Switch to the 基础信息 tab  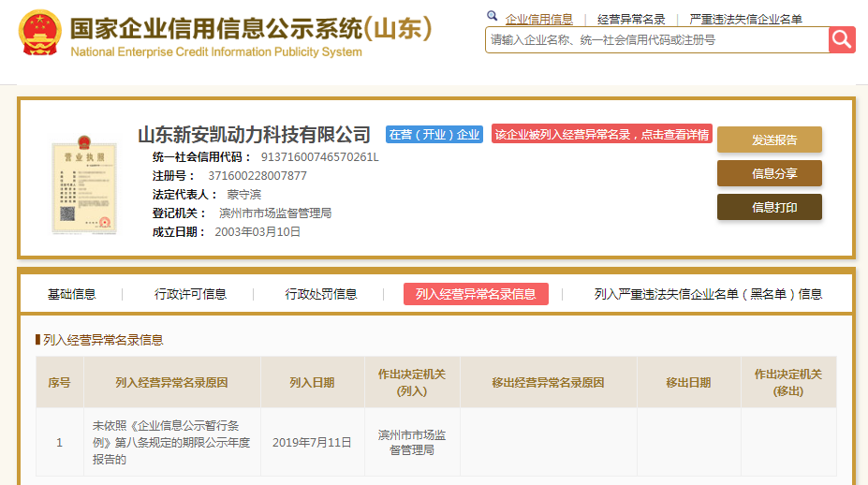point(71,294)
